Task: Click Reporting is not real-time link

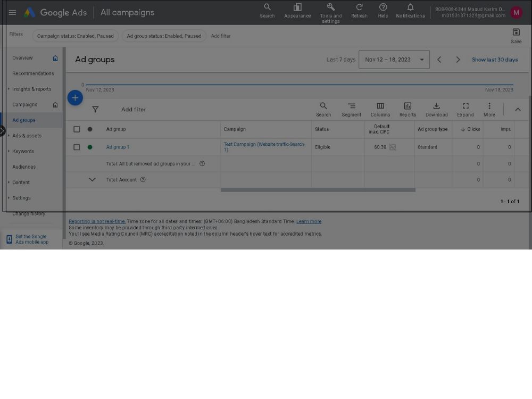Action: (97, 221)
